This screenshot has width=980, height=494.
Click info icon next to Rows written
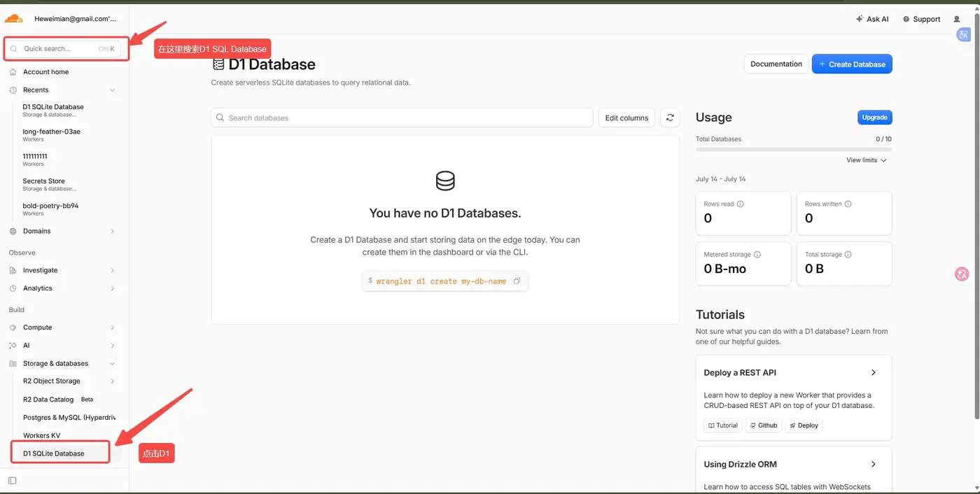[848, 204]
